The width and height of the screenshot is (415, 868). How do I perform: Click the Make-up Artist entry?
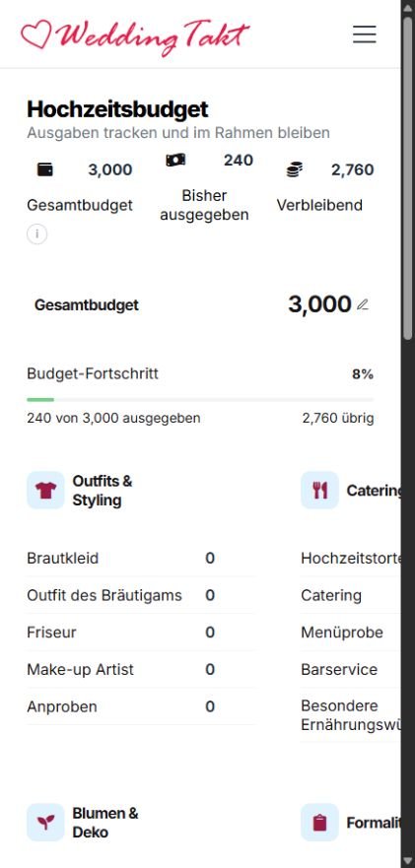[x=81, y=669]
